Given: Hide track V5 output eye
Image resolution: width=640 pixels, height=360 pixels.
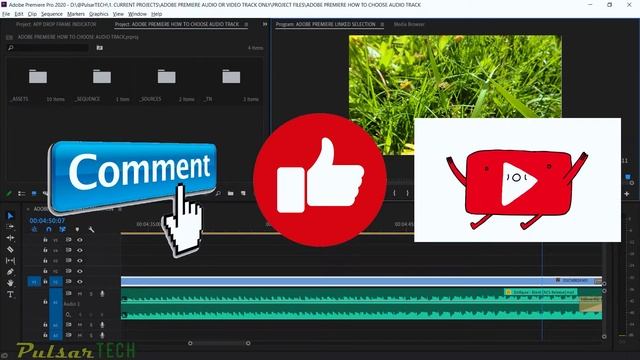Looking at the screenshot, I should coord(80,240).
